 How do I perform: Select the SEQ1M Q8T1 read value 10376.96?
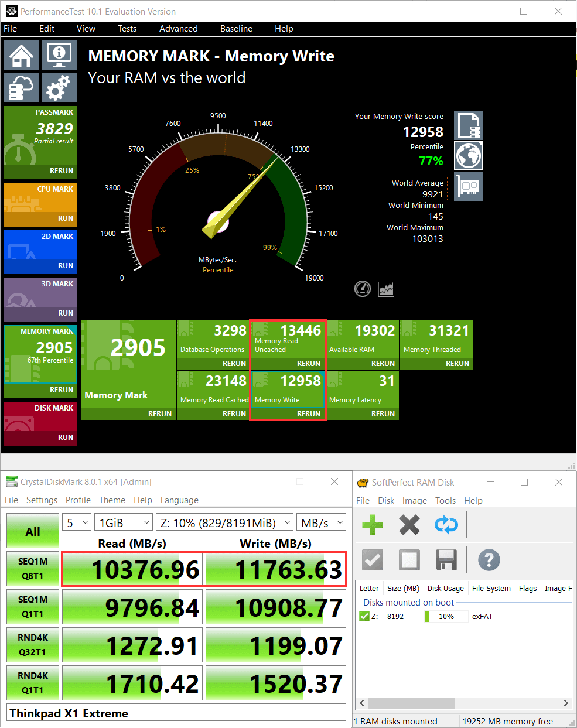tap(132, 569)
